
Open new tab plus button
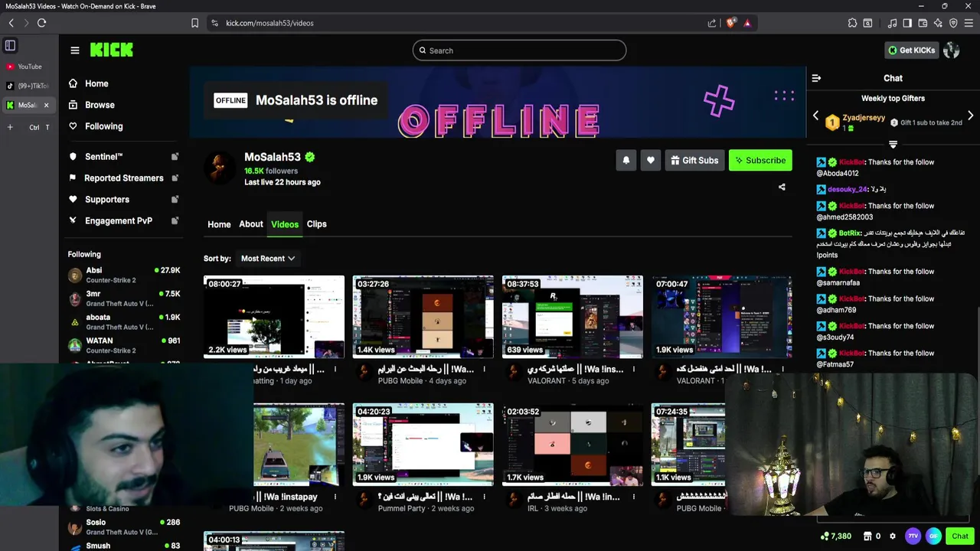click(10, 127)
